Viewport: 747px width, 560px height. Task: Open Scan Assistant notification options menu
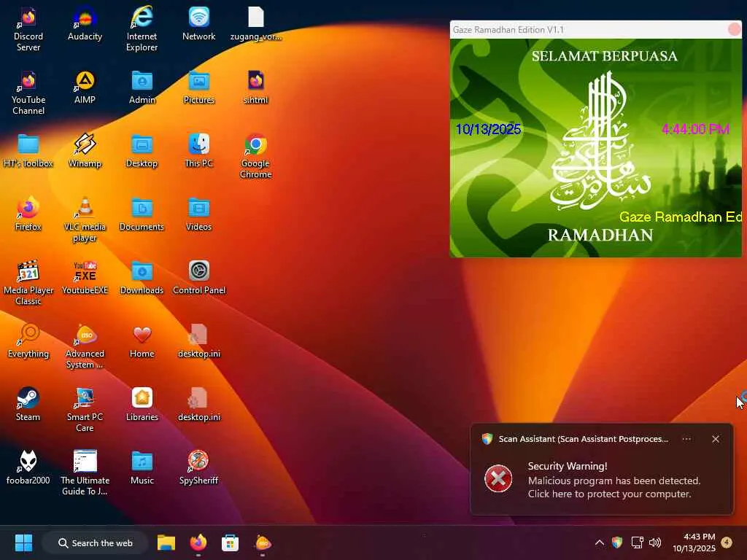(686, 439)
